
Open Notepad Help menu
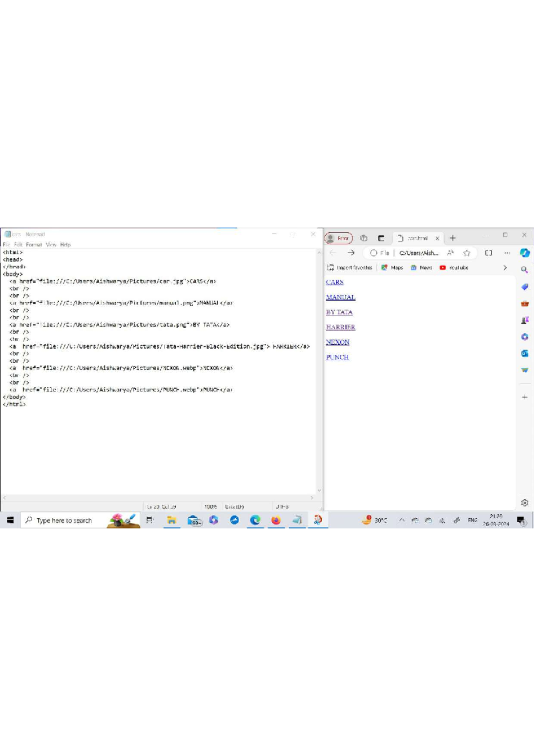coord(65,244)
